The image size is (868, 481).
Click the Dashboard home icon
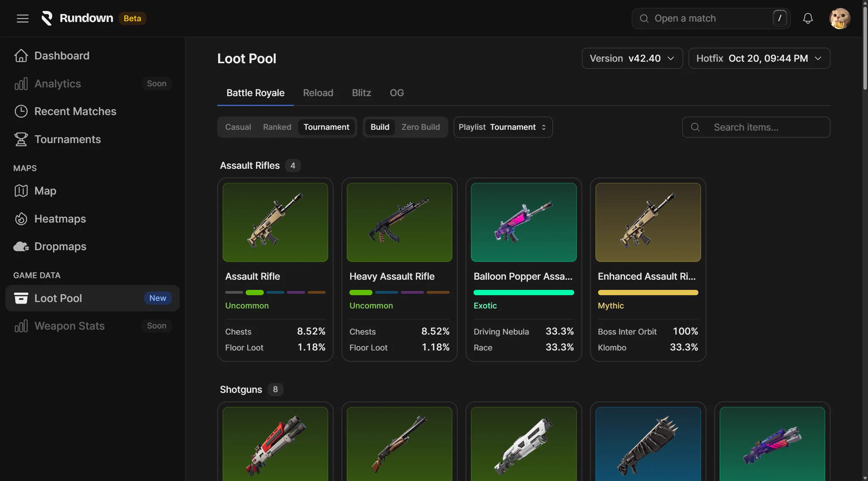tap(21, 56)
